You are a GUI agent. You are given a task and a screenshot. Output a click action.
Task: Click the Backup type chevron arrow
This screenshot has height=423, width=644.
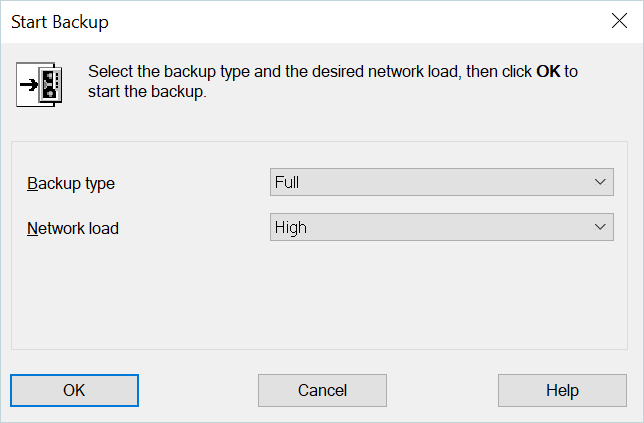tap(600, 182)
